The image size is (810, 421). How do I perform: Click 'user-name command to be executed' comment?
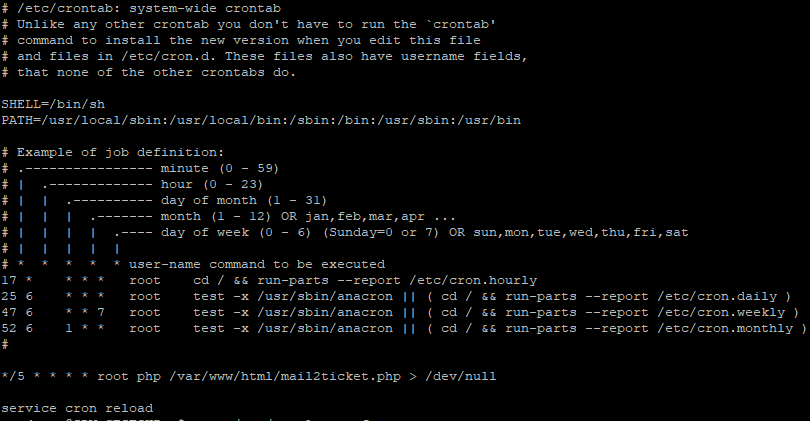(x=257, y=264)
